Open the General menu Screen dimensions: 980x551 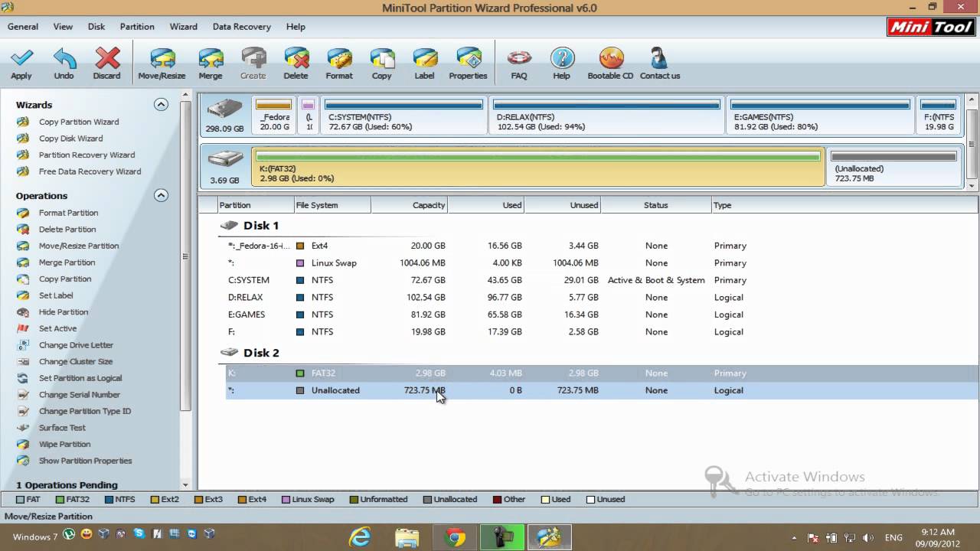coord(23,27)
